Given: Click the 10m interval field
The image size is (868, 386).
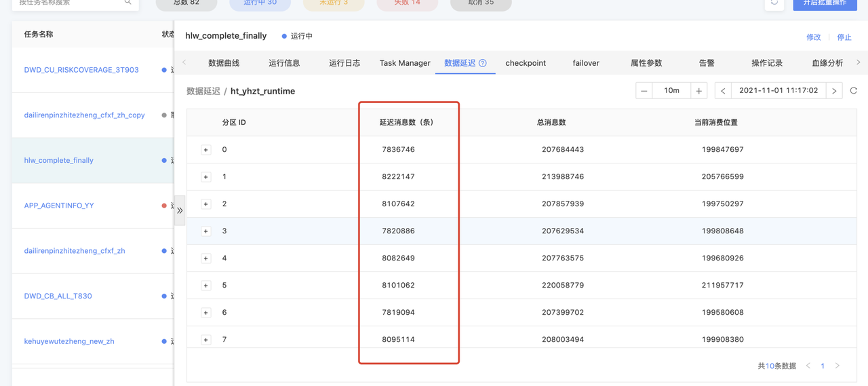Looking at the screenshot, I should [x=671, y=90].
